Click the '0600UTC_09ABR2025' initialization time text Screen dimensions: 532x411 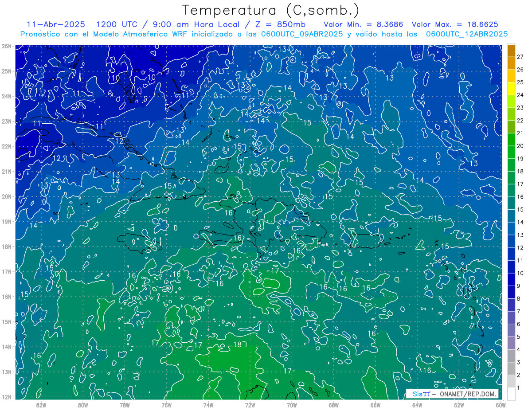(x=302, y=34)
